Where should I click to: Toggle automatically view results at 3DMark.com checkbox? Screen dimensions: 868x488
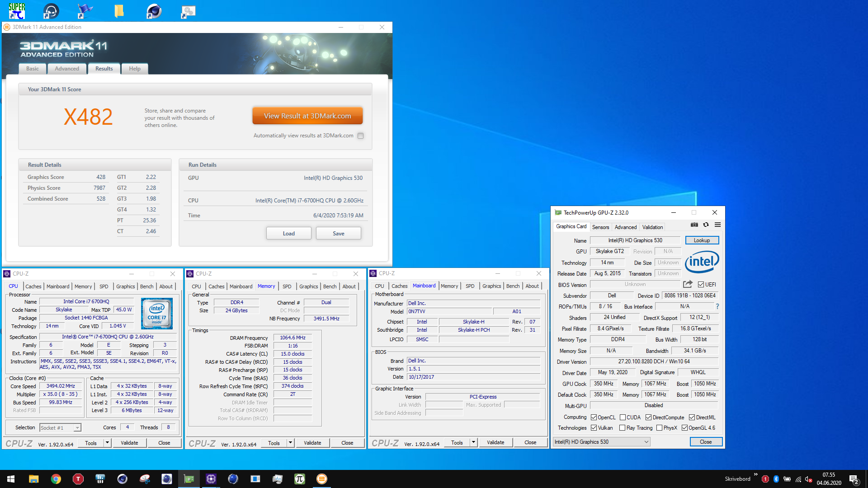click(x=360, y=136)
